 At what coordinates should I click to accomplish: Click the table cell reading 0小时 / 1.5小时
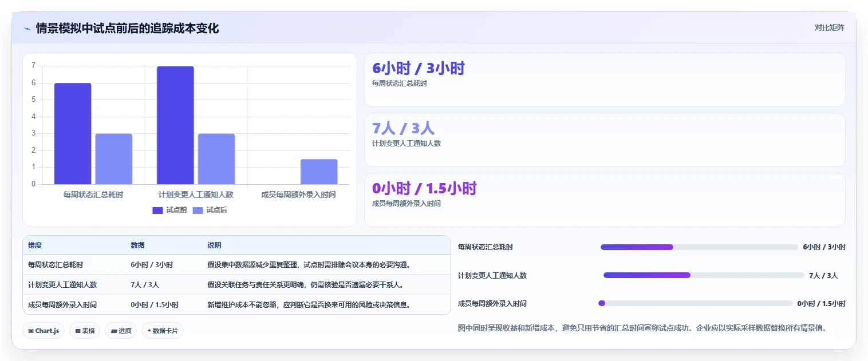point(155,305)
